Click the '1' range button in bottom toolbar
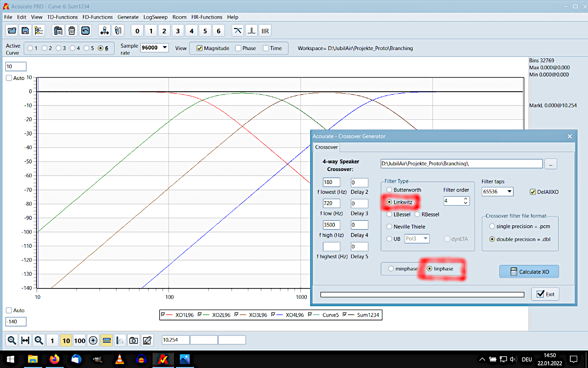Image resolution: width=588 pixels, height=368 pixels. (x=53, y=340)
